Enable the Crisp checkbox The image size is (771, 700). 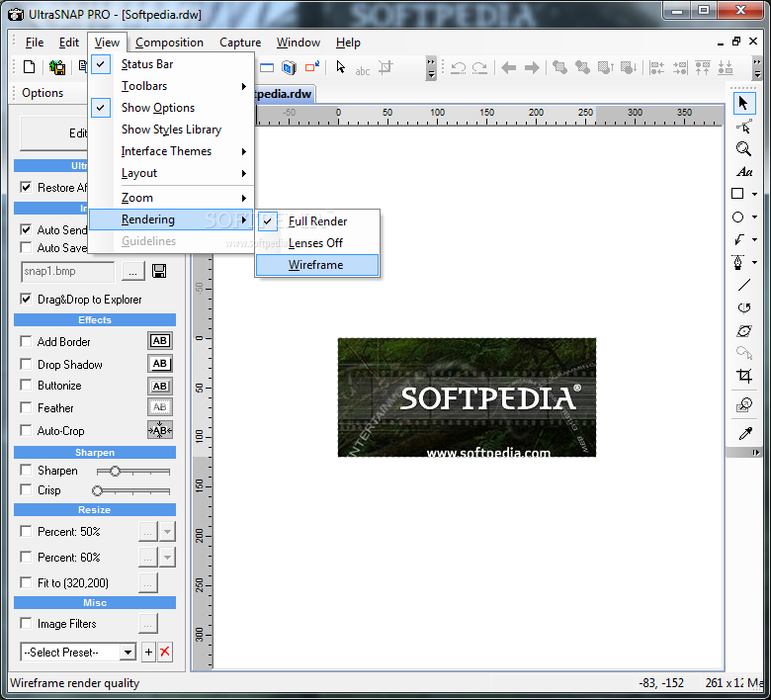pos(26,490)
